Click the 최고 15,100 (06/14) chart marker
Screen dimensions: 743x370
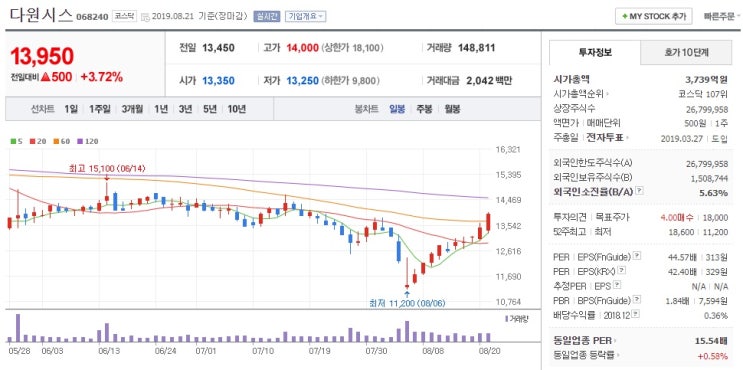107,168
